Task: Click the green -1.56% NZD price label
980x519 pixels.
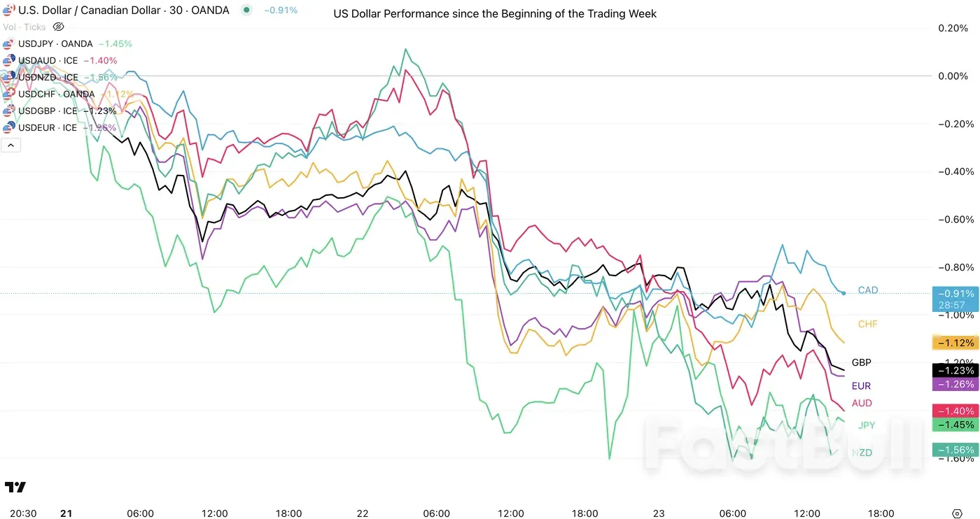Action: pos(954,450)
